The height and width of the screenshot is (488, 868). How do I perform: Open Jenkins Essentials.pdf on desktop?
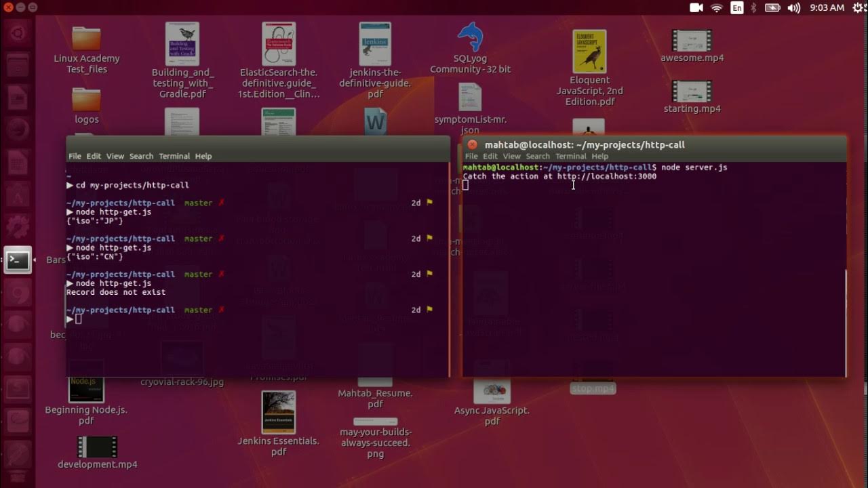(279, 412)
